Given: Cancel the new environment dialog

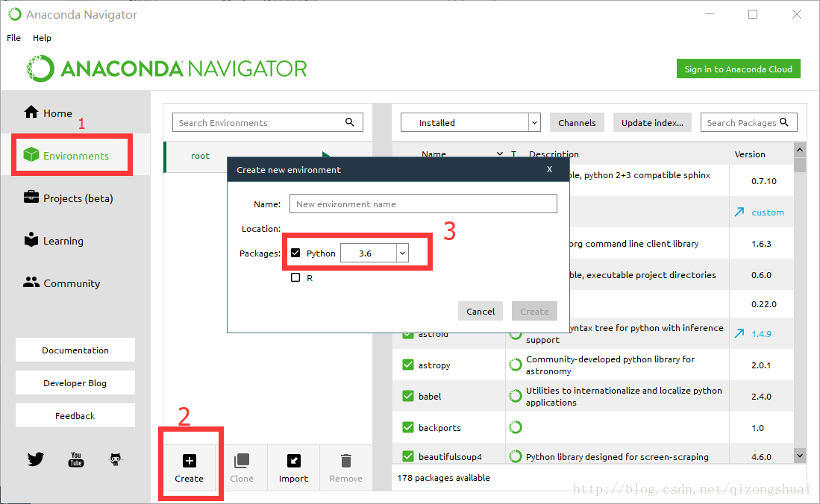Looking at the screenshot, I should (x=480, y=311).
